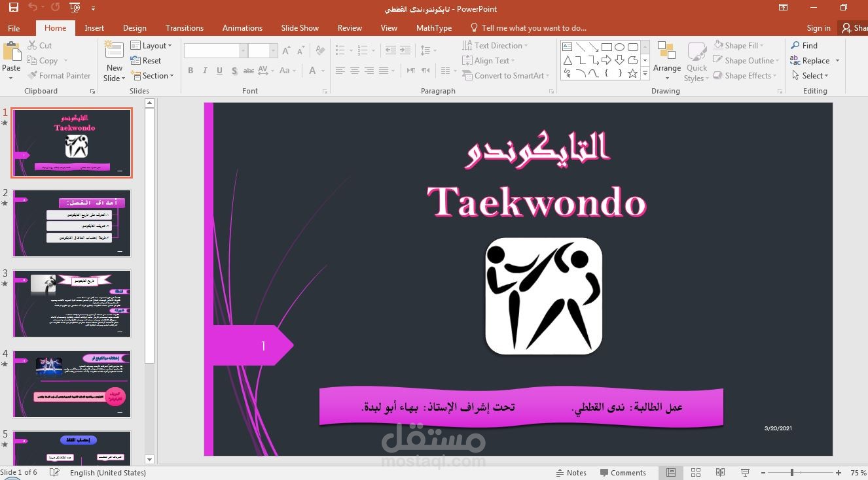Image resolution: width=868 pixels, height=480 pixels.
Task: Switch to the Slide Show tab
Action: coord(300,28)
